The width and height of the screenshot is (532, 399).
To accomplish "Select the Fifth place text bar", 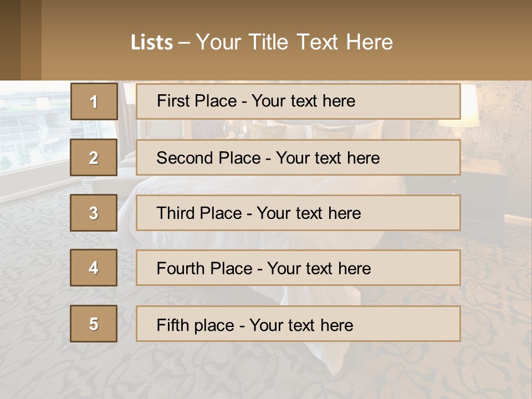I will (298, 324).
